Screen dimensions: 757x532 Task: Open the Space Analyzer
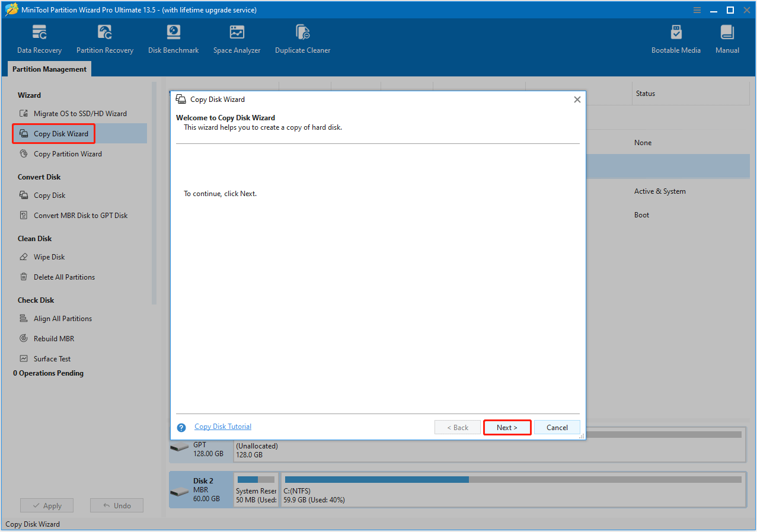pyautogui.click(x=237, y=39)
